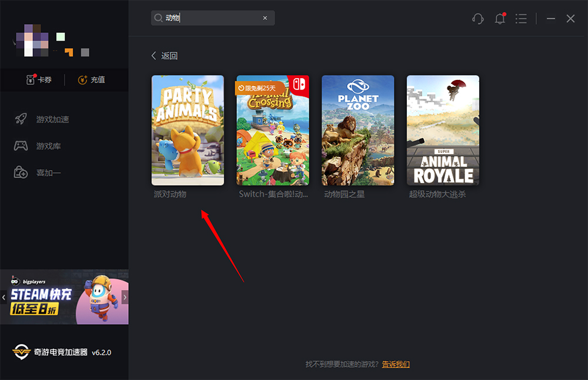Open 卡券 coupons text
The width and height of the screenshot is (588, 380).
[x=45, y=80]
